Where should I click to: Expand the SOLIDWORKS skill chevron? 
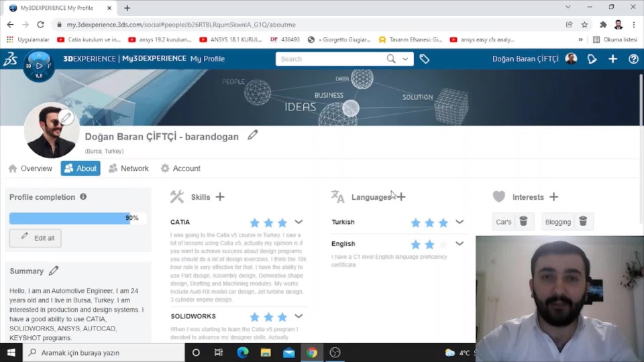click(x=299, y=316)
